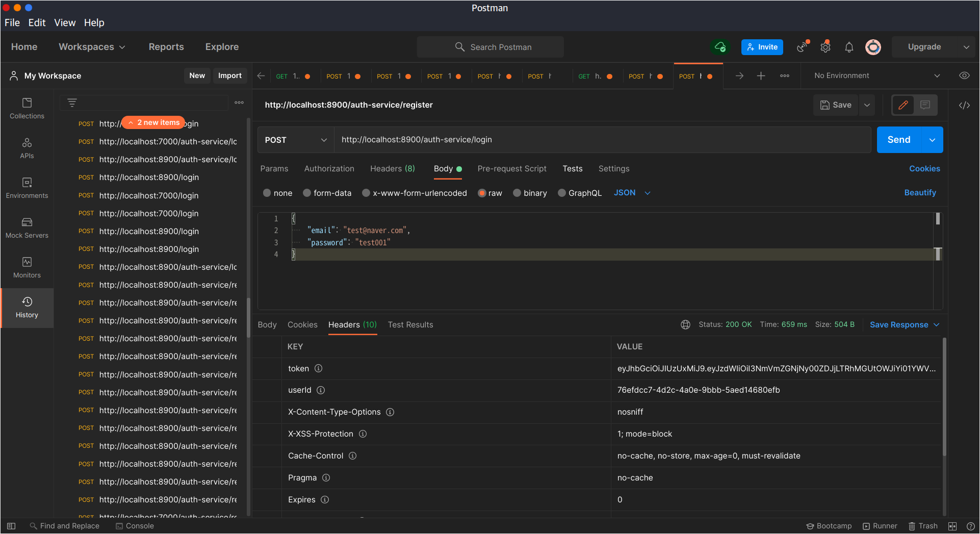Click the request URL input field

pyautogui.click(x=602, y=140)
